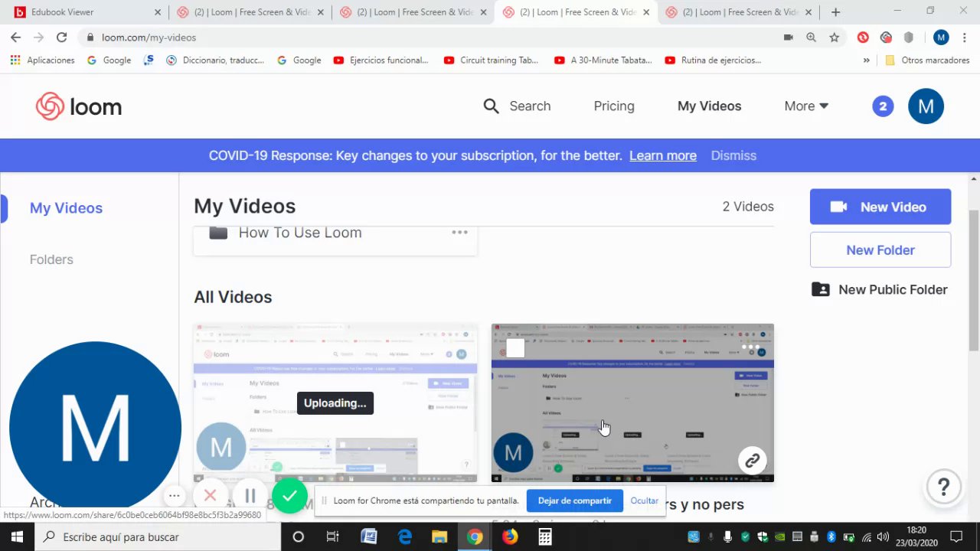Bookmark this page with the star icon
The height and width of the screenshot is (551, 980).
(x=835, y=37)
